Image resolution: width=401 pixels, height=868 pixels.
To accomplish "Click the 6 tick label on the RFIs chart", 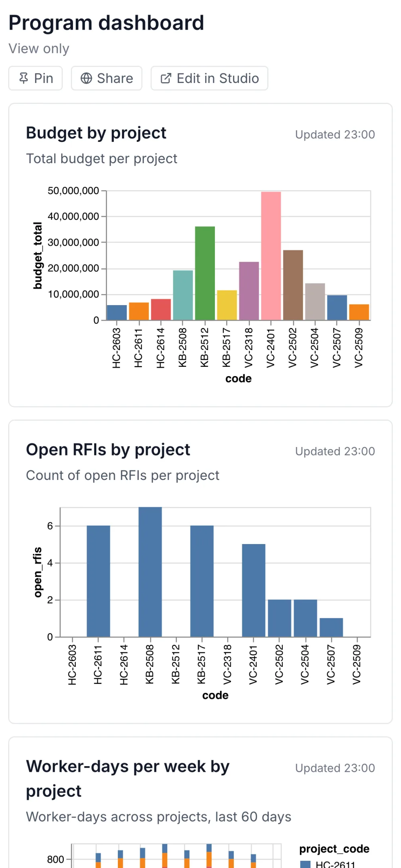I will [50, 526].
